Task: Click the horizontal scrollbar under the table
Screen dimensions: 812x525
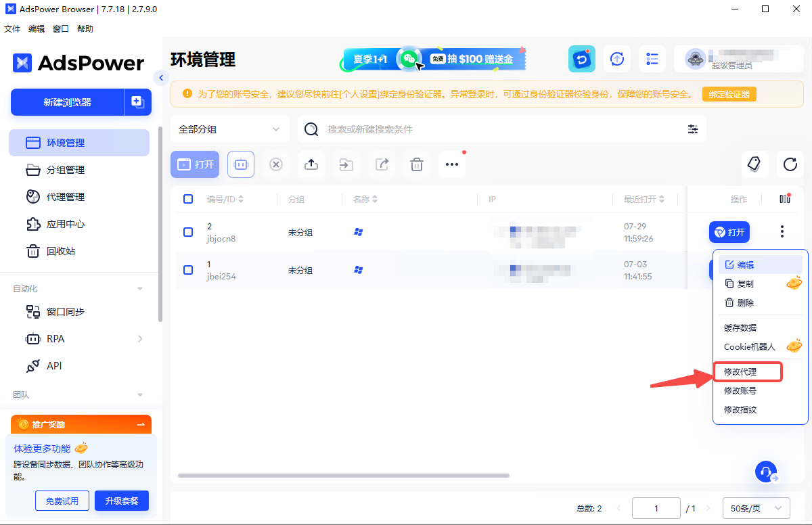Action: (343, 476)
